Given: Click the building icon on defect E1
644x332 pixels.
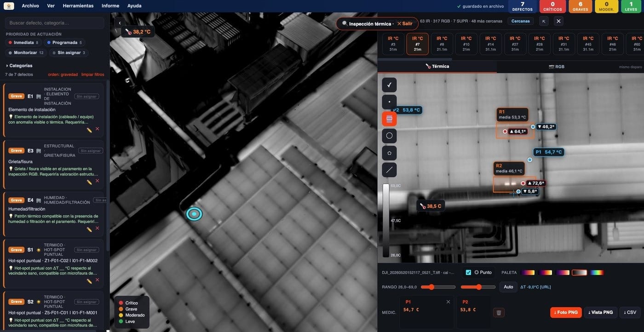Looking at the screenshot, I should [x=39, y=97].
